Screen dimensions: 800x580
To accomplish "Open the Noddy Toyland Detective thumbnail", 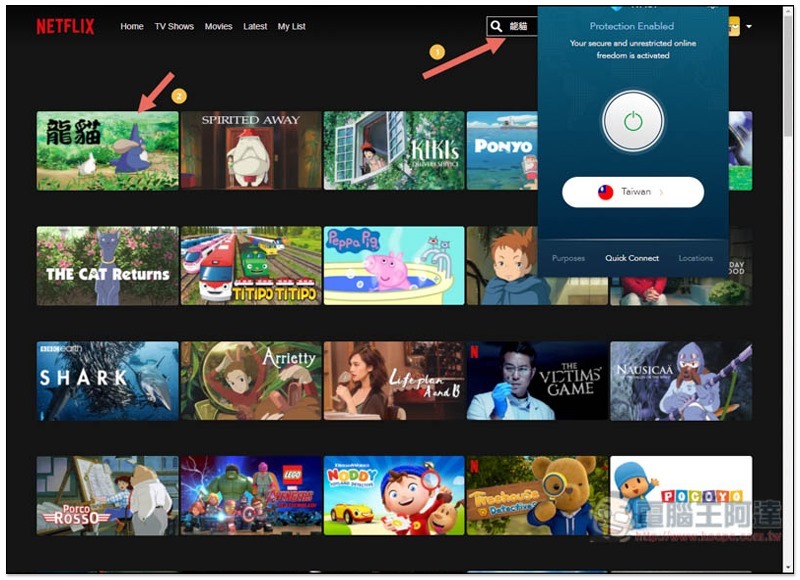I will 394,495.
